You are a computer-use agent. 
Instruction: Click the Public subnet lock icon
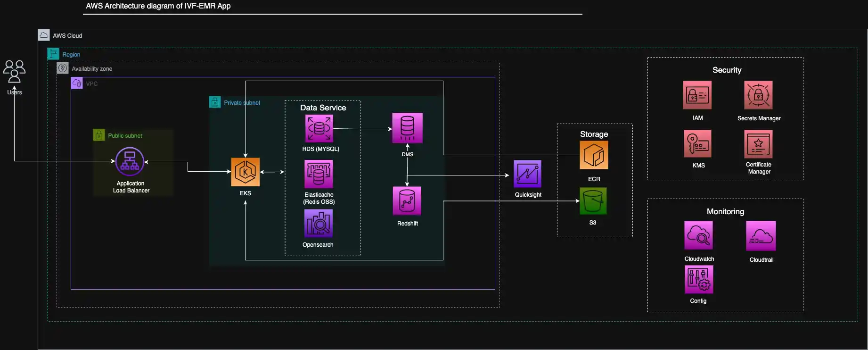point(99,135)
